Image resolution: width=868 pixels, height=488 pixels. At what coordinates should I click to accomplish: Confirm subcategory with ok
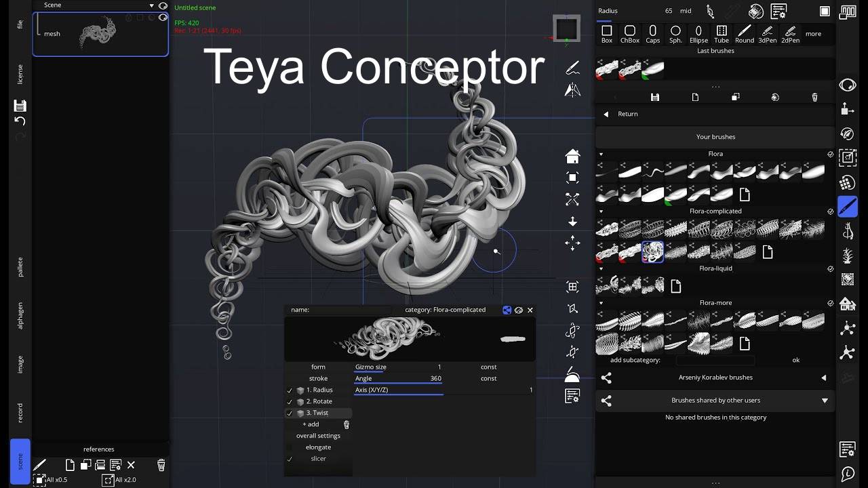click(x=796, y=360)
